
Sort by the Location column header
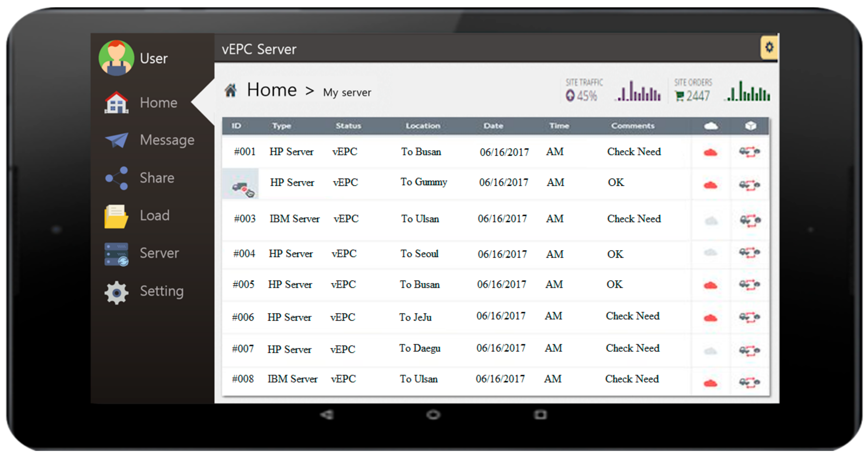click(x=423, y=126)
